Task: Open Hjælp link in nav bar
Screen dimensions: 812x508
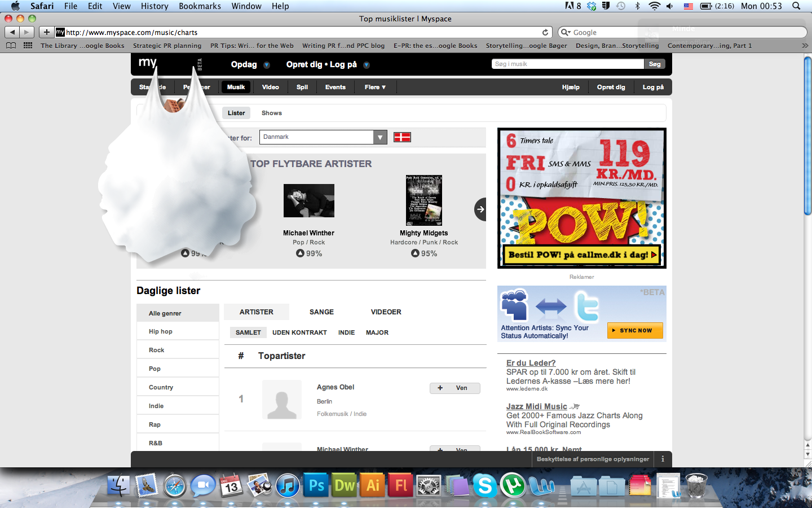Action: [571, 87]
